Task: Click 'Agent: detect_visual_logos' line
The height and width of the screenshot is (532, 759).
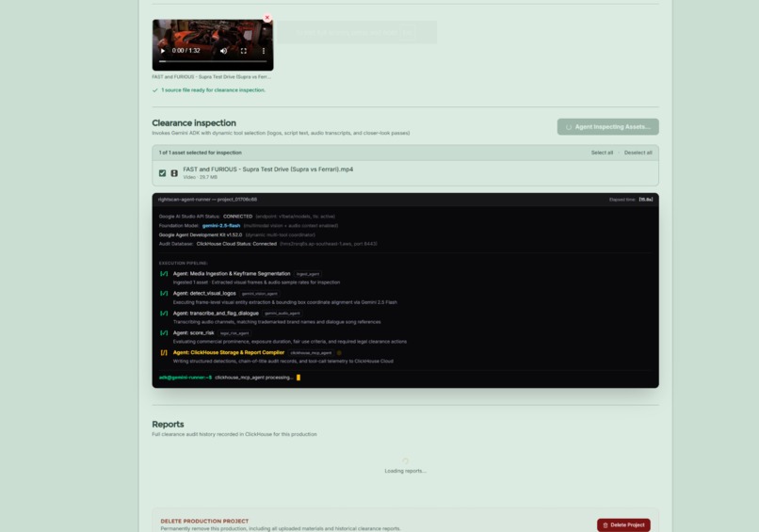Action: coord(204,294)
